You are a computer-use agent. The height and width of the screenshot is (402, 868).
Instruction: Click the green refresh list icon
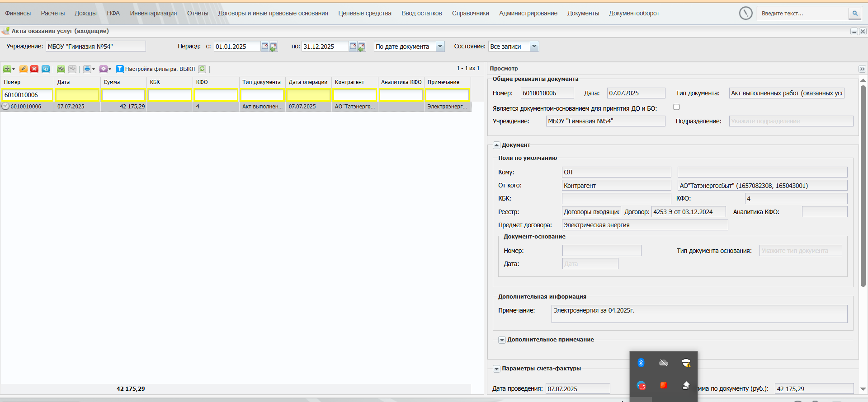[202, 69]
